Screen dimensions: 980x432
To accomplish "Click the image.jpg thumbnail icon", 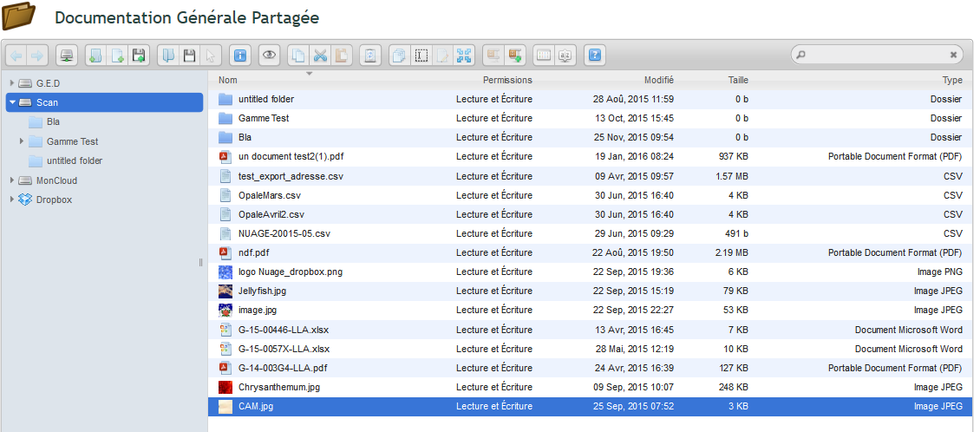I will pos(225,310).
